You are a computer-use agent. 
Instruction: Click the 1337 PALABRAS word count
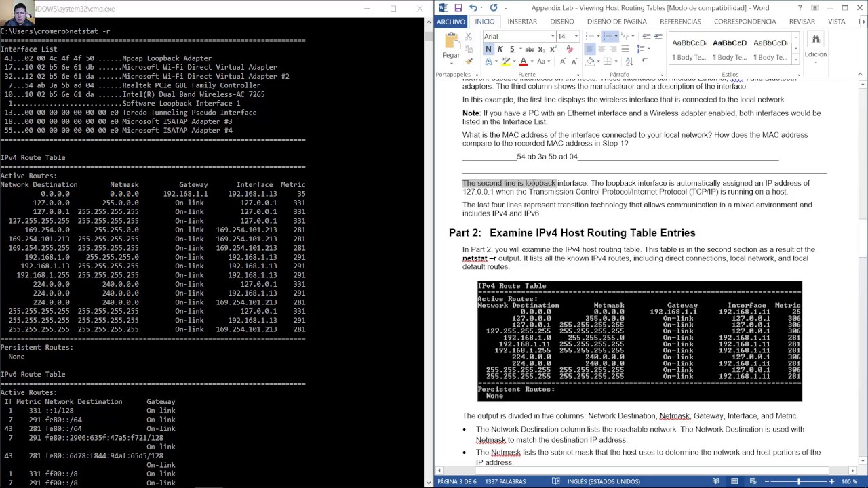(x=506, y=481)
